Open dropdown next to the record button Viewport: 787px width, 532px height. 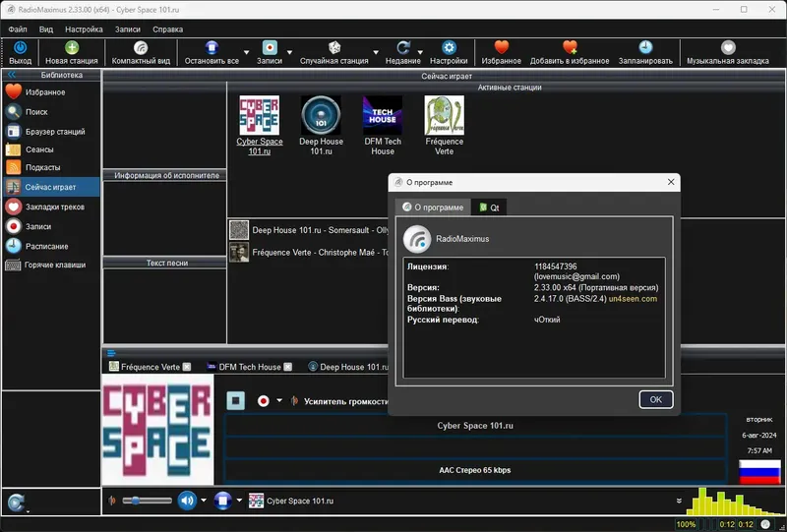[279, 400]
